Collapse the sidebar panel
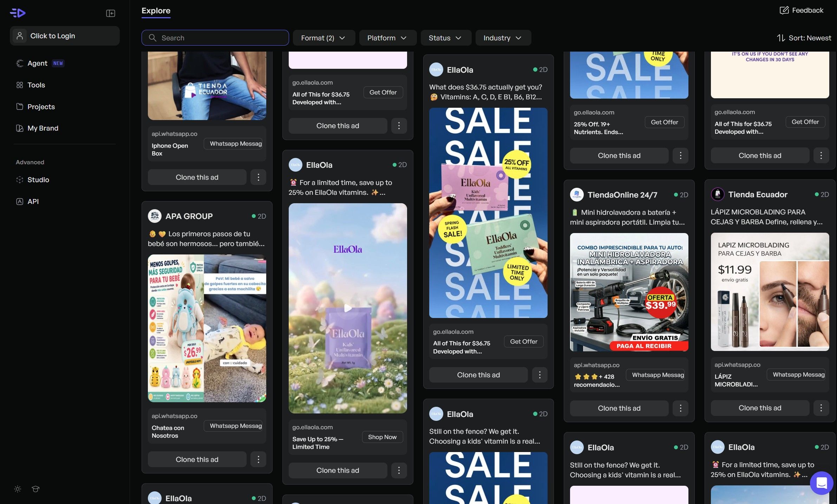This screenshot has height=504, width=837. tap(111, 13)
